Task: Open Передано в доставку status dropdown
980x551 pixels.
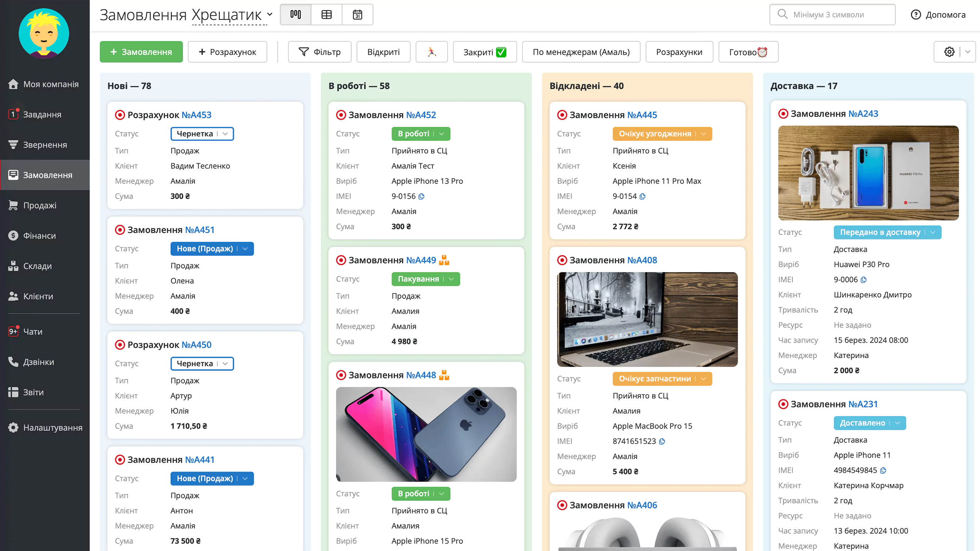Action: click(x=887, y=232)
